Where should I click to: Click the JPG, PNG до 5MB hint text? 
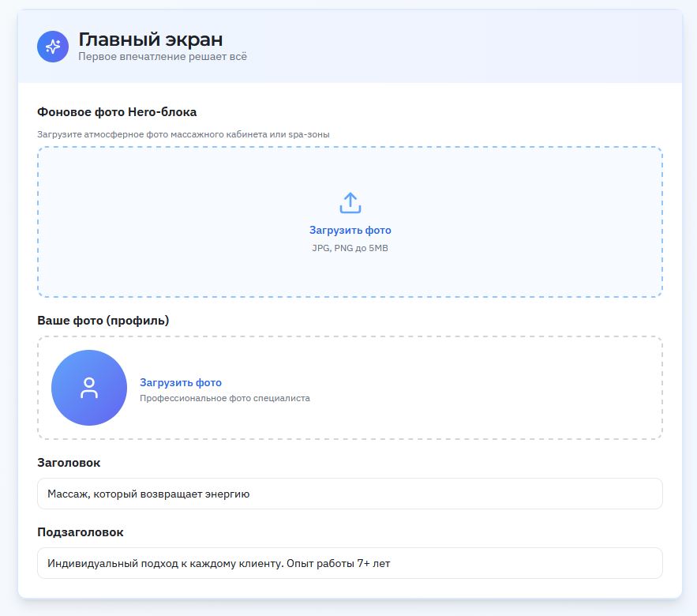click(350, 248)
